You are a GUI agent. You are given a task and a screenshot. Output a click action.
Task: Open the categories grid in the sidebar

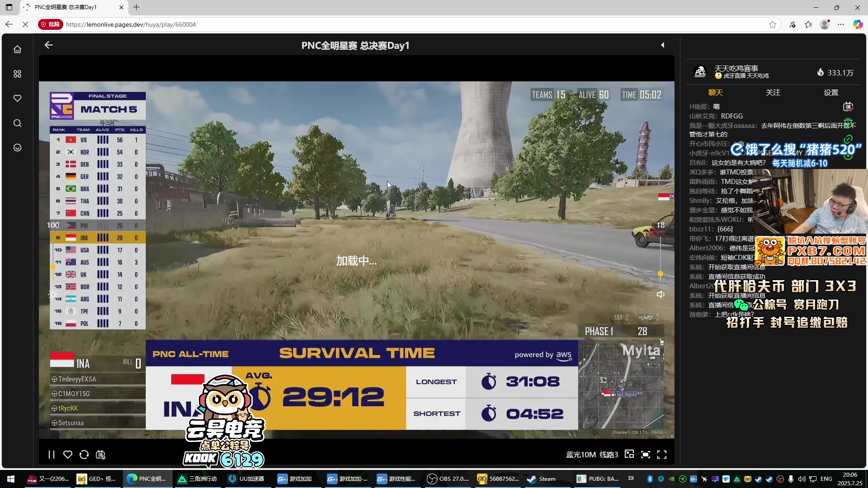pyautogui.click(x=17, y=74)
